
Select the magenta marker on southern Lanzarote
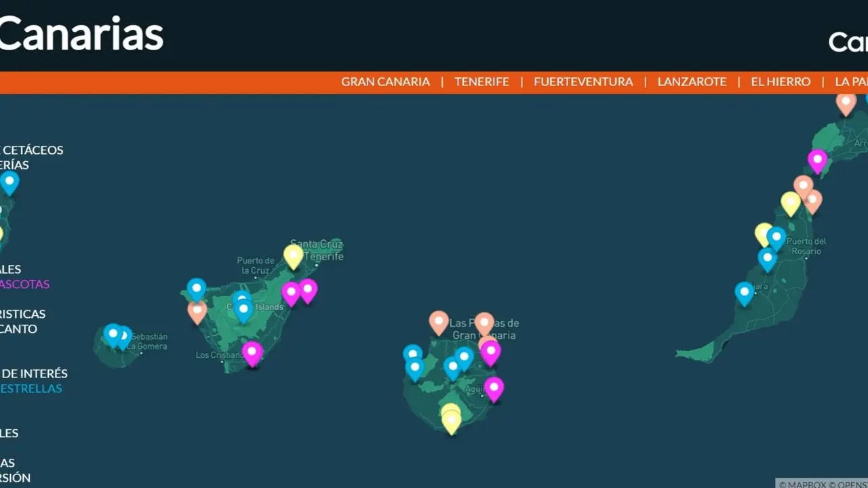click(818, 161)
